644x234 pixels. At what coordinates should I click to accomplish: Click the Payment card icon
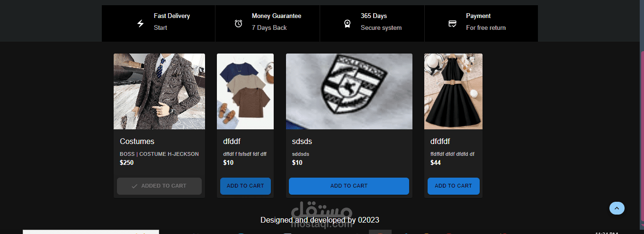pos(452,24)
